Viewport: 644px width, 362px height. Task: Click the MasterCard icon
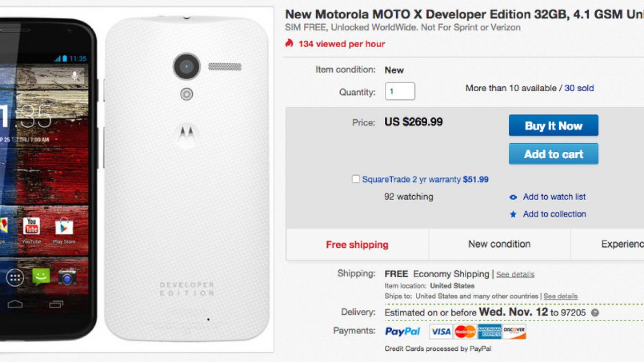465,331
